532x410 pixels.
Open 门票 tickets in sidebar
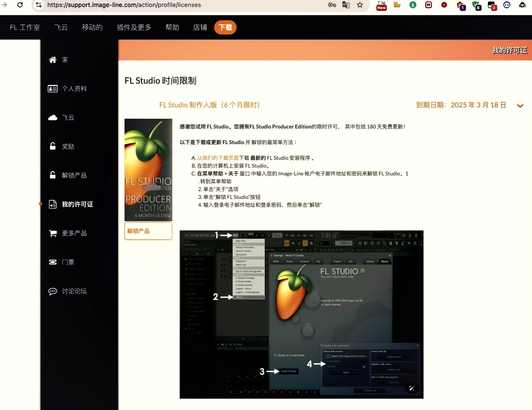click(61, 262)
